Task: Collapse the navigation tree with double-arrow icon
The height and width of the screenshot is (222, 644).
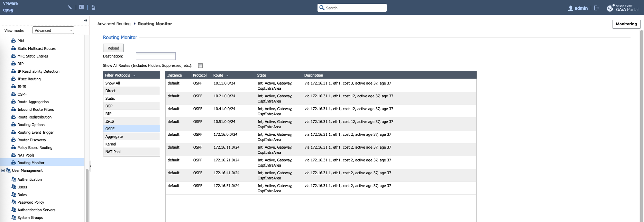Action: (x=85, y=20)
